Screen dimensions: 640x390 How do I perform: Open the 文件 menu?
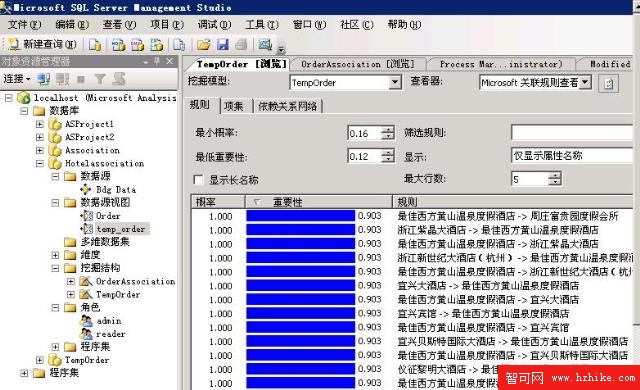coord(24,25)
